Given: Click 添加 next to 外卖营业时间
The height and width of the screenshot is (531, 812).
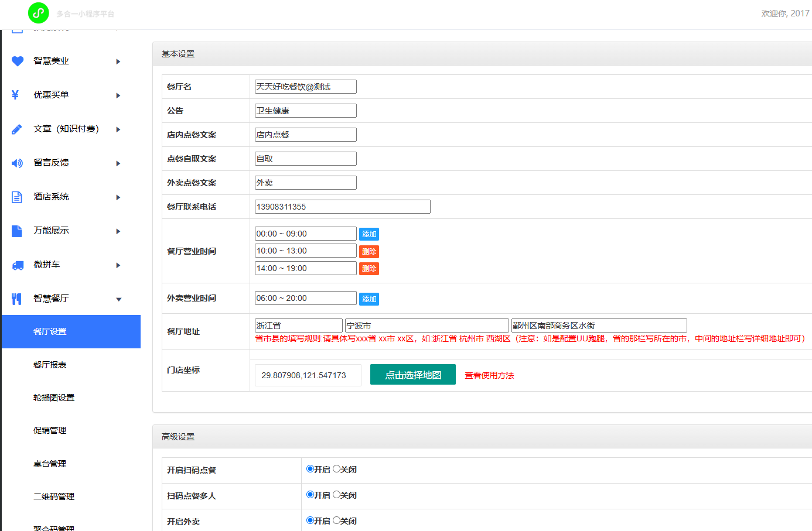Looking at the screenshot, I should 369,299.
